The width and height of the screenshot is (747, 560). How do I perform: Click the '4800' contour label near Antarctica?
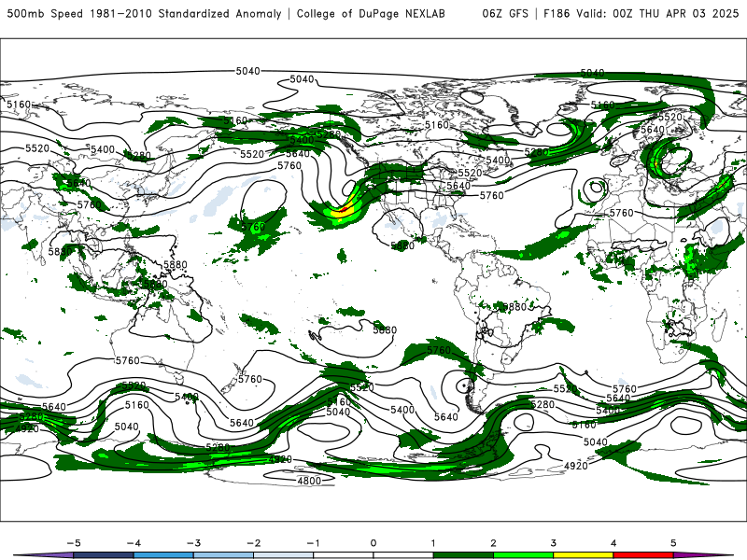(309, 481)
